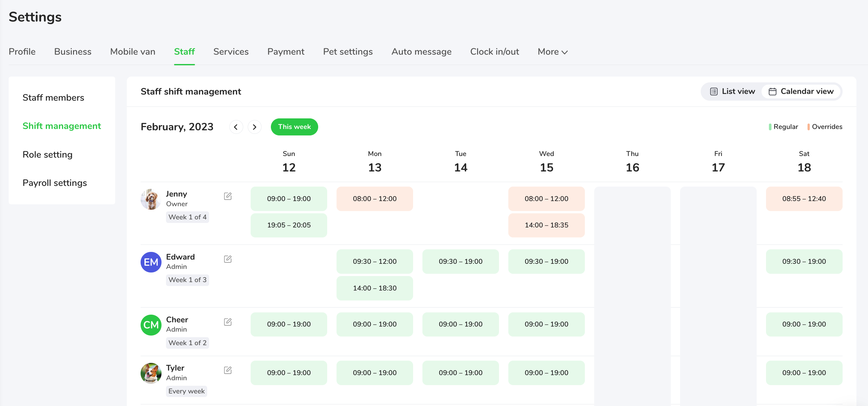
Task: Click the edit icon beside Edward
Action: tap(228, 259)
